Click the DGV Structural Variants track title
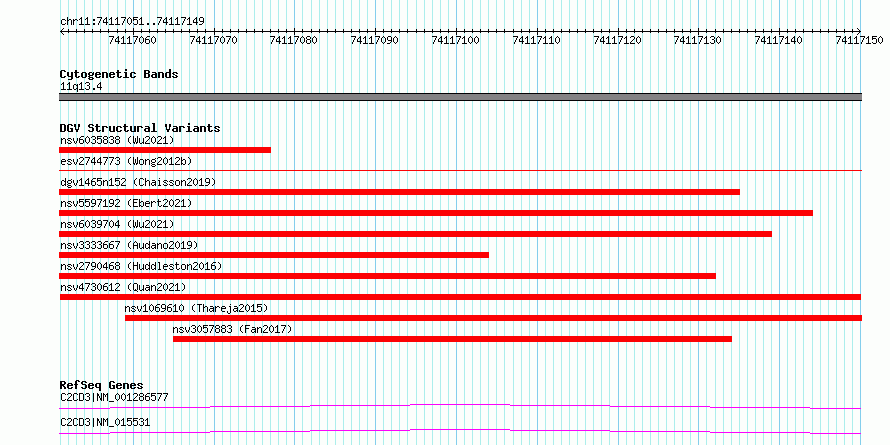 pos(140,128)
